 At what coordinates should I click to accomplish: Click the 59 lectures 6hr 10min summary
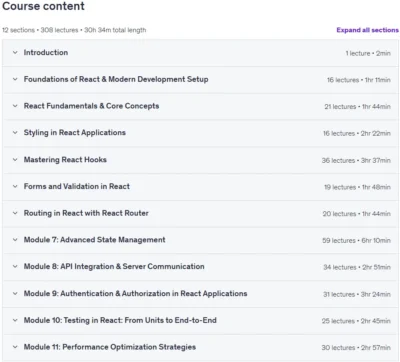tap(356, 240)
